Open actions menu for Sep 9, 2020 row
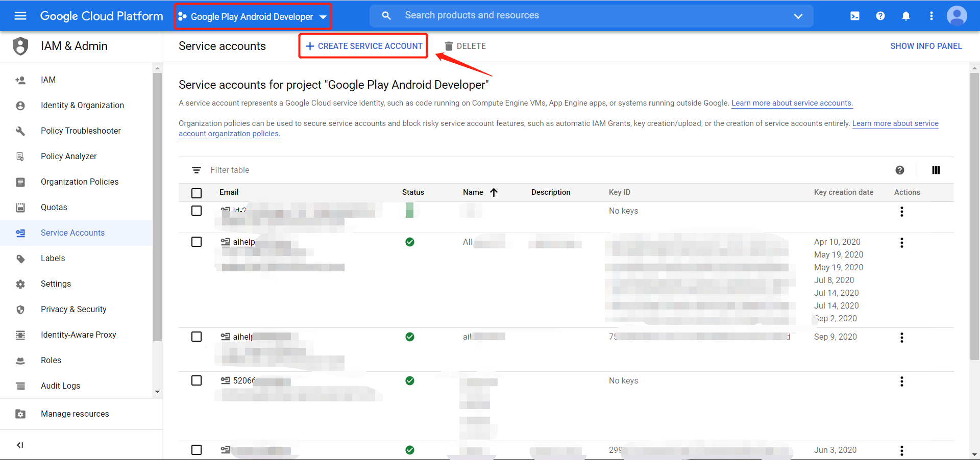 tap(902, 338)
